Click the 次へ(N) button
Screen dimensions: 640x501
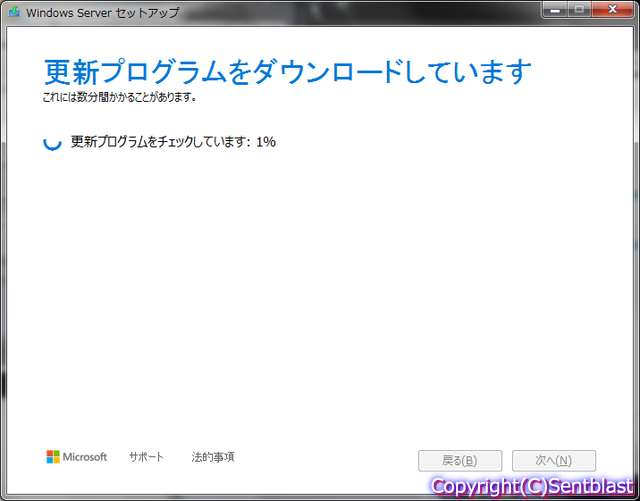click(x=554, y=461)
